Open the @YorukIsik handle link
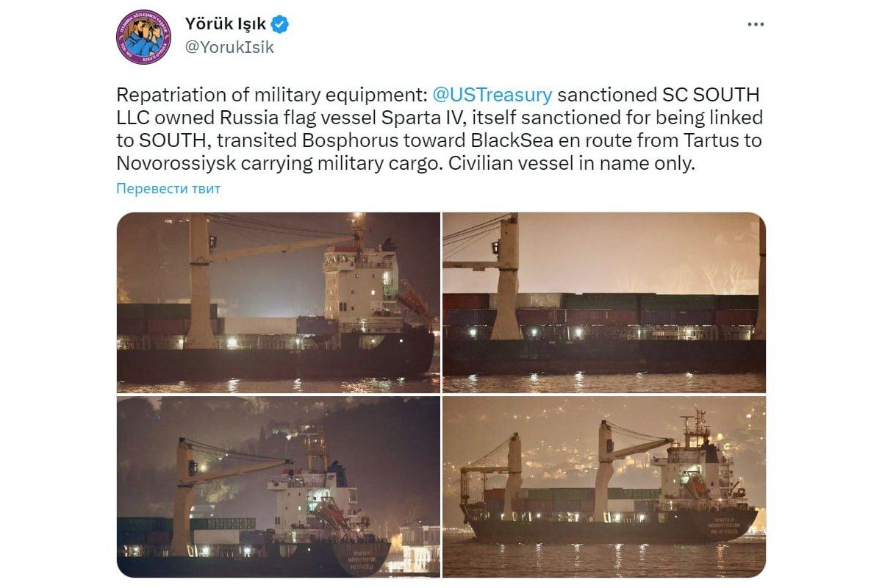 229,47
